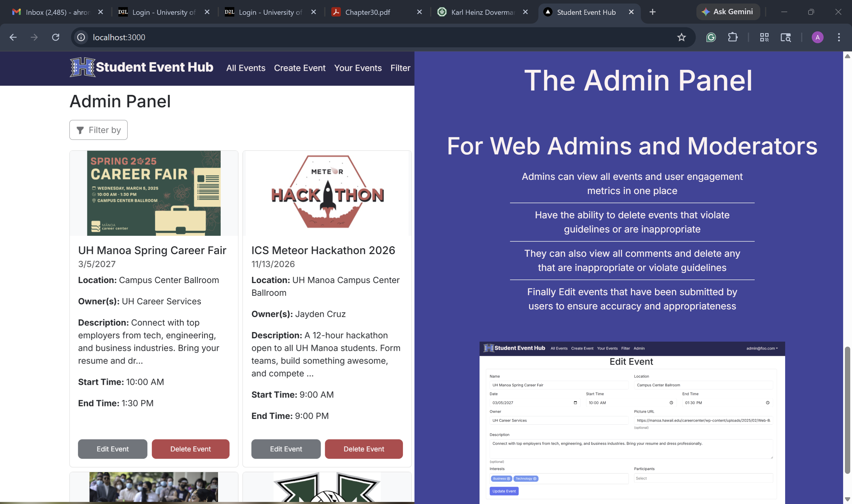Viewport: 852px width, 504px height.
Task: Open the Filter nav dropdown
Action: (x=400, y=68)
